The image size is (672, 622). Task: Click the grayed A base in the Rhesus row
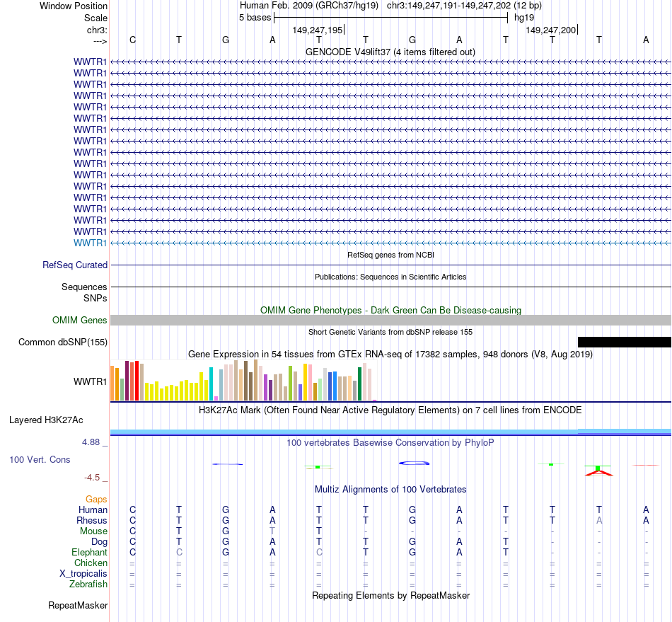point(599,520)
